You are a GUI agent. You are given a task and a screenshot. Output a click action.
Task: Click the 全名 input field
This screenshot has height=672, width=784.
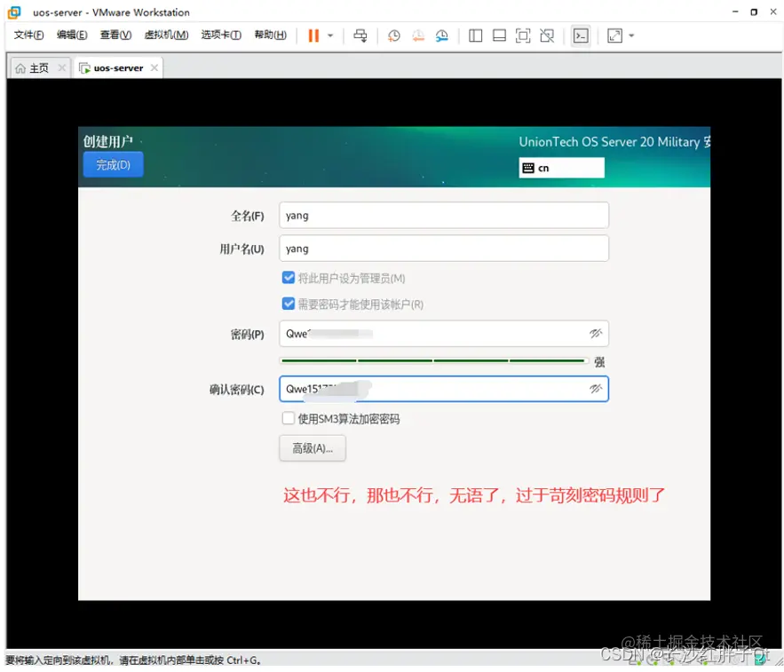click(x=443, y=215)
